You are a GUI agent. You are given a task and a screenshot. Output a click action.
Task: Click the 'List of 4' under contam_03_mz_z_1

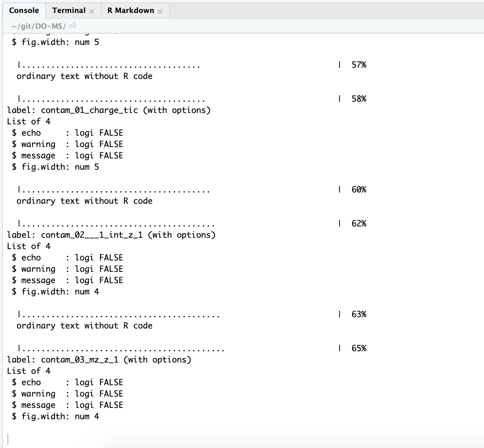[29, 371]
